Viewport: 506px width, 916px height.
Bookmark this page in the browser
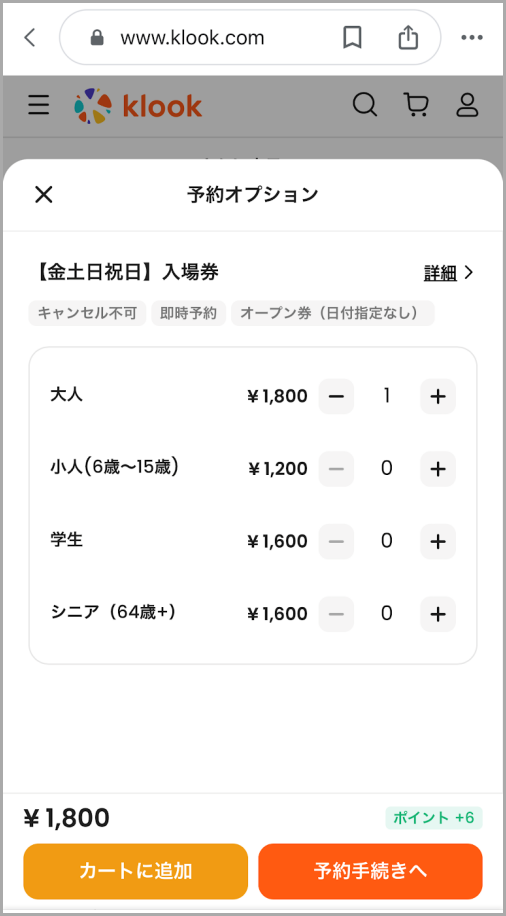[x=352, y=38]
